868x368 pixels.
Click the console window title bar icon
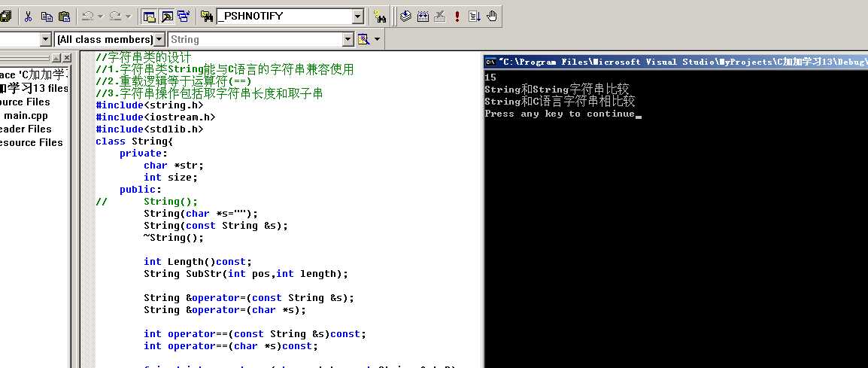(x=490, y=62)
